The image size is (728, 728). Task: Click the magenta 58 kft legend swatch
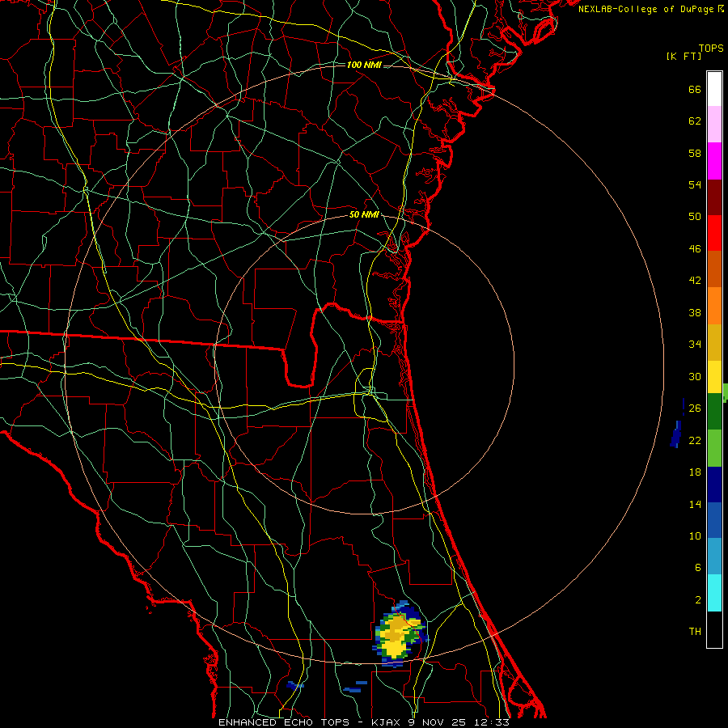pos(714,161)
